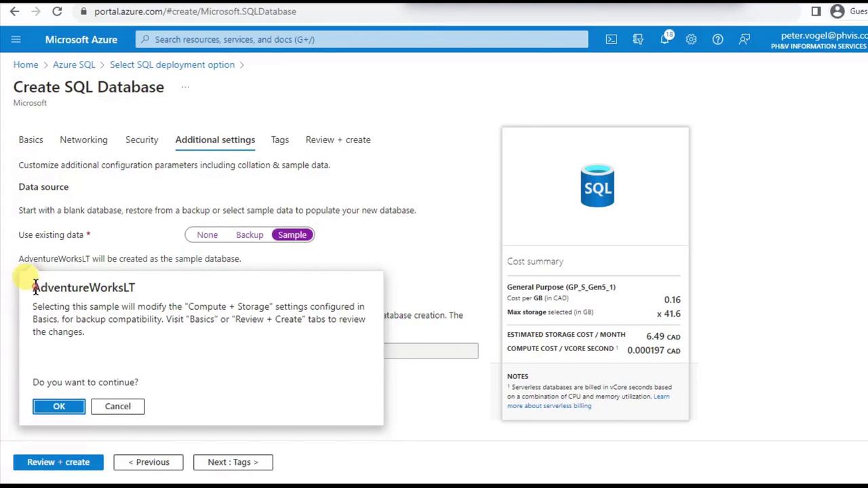
Task: Return to Select SQL deployment option breadcrumb
Action: (172, 64)
